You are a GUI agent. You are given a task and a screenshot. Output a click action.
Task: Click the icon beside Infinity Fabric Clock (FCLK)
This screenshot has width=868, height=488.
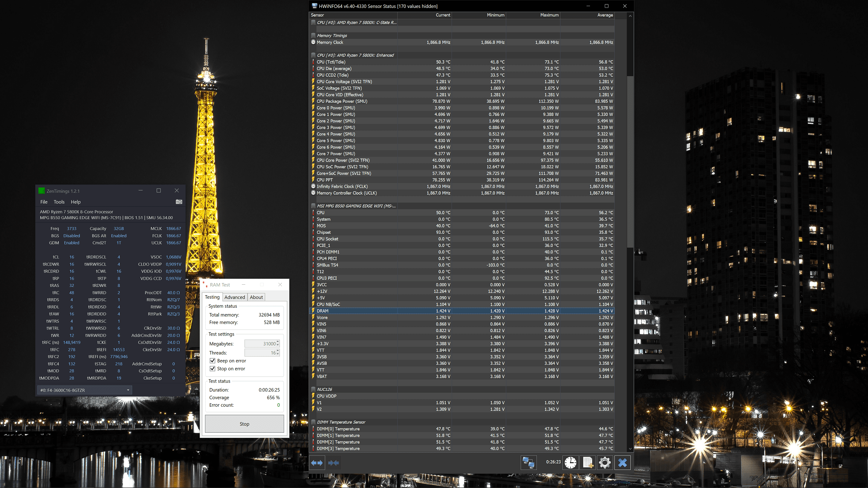(x=313, y=186)
